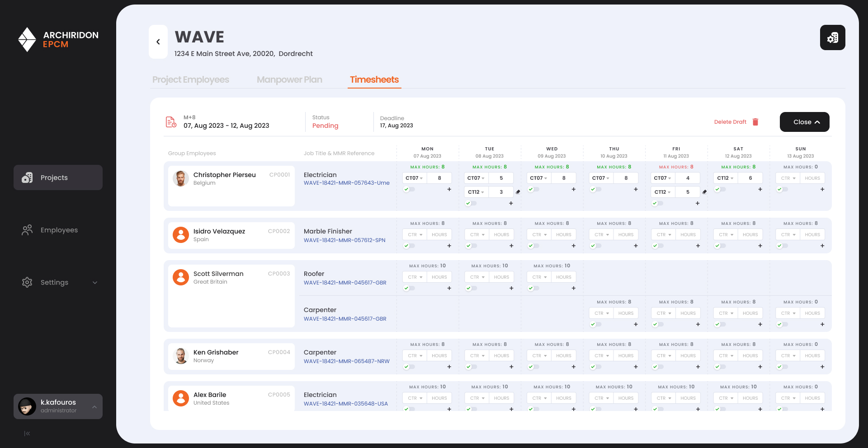Image resolution: width=868 pixels, height=448 pixels.
Task: Toggle approval switch for Christopher's Monday entry
Action: tap(409, 189)
